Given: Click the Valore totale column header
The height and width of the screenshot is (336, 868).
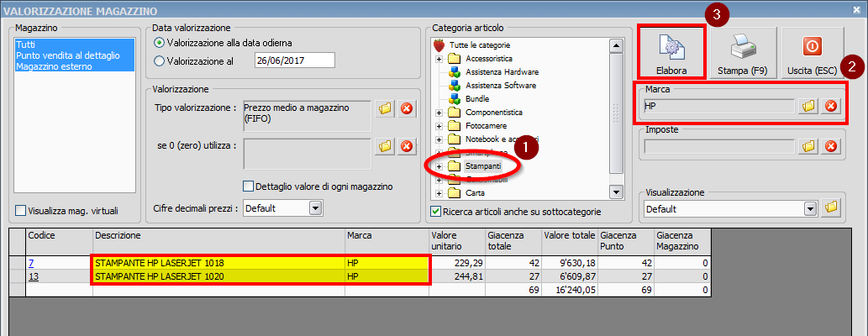Looking at the screenshot, I should pos(570,241).
